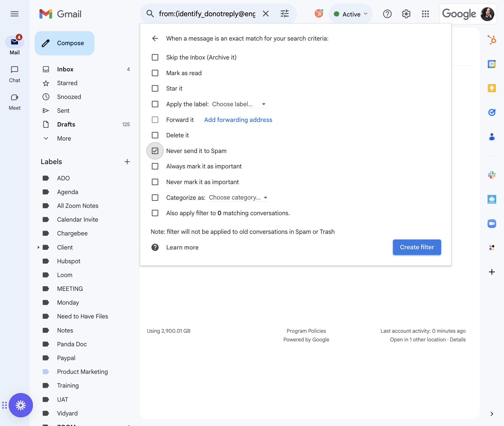Go back with the filter dialog arrow
The image size is (504, 426).
pos(155,38)
